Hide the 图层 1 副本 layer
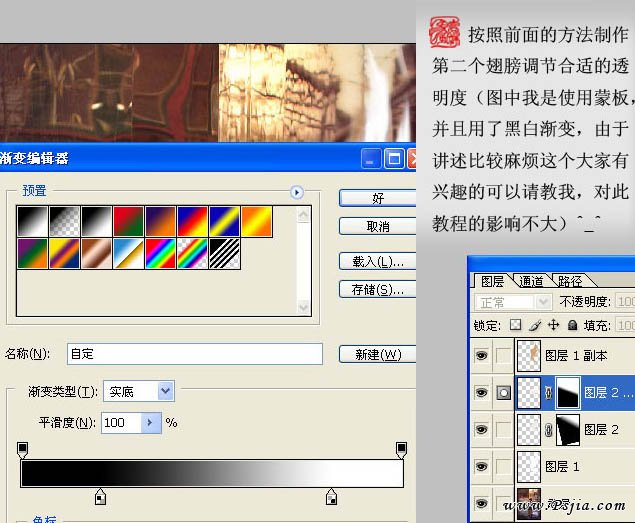The height and width of the screenshot is (523, 635). coord(481,355)
